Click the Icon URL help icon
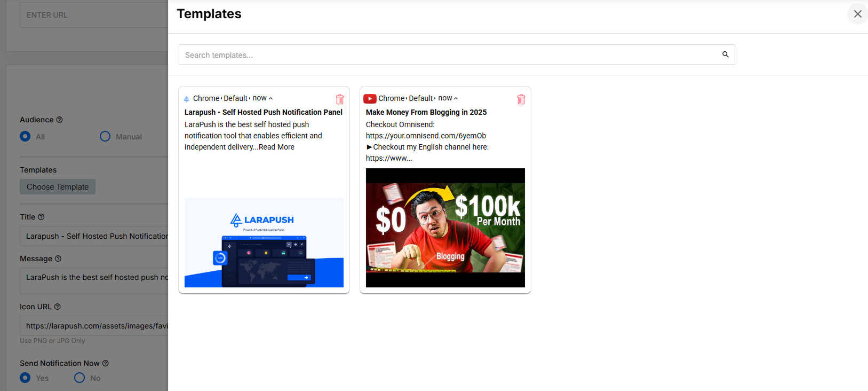This screenshot has width=868, height=391. pos(58,307)
